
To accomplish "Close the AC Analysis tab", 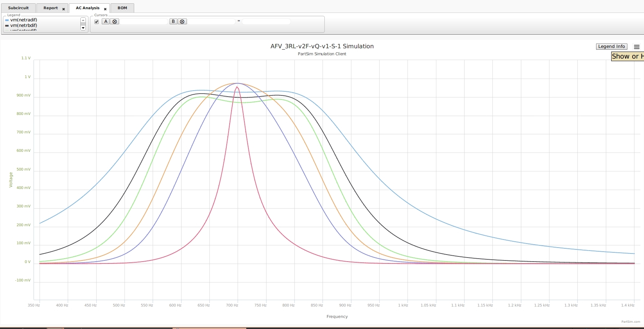I will (x=105, y=9).
